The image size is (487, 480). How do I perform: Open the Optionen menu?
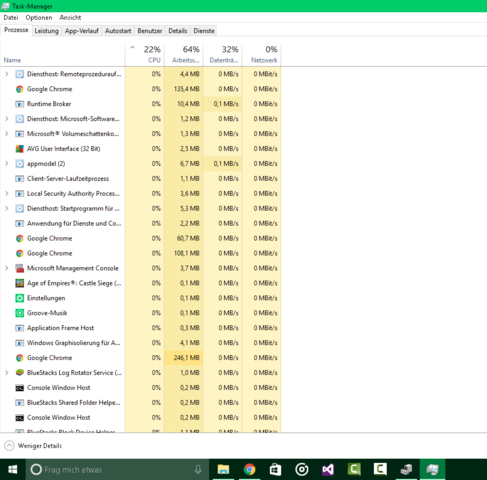click(x=39, y=18)
